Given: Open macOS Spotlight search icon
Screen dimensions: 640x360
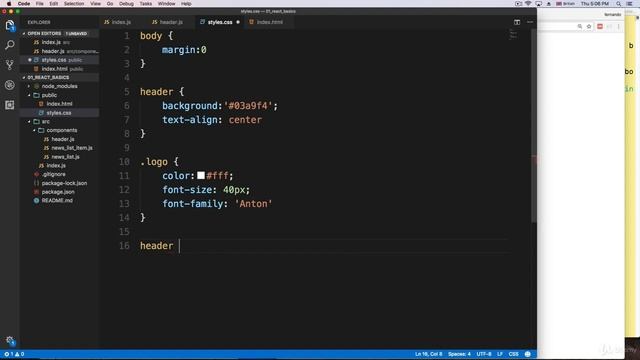Looking at the screenshot, I should pos(618,4).
